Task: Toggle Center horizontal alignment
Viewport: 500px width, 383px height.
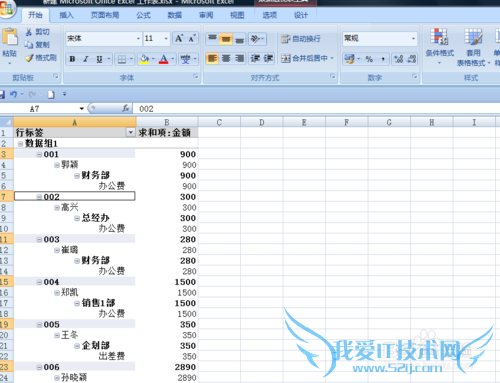Action: (x=226, y=59)
